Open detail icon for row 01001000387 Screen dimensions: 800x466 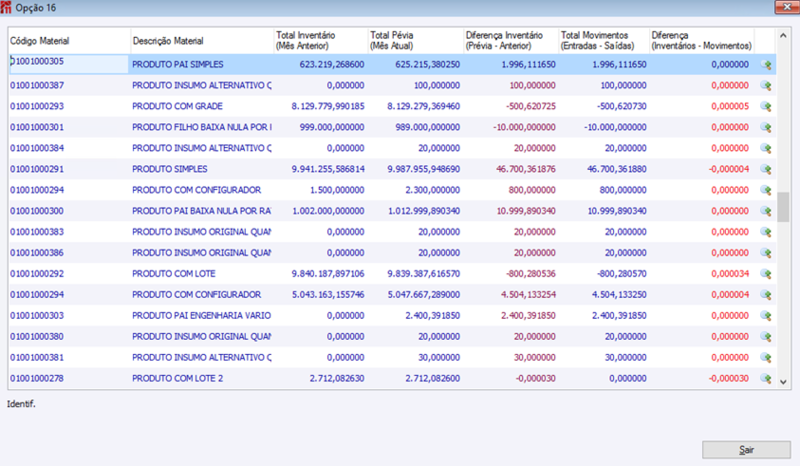(765, 86)
